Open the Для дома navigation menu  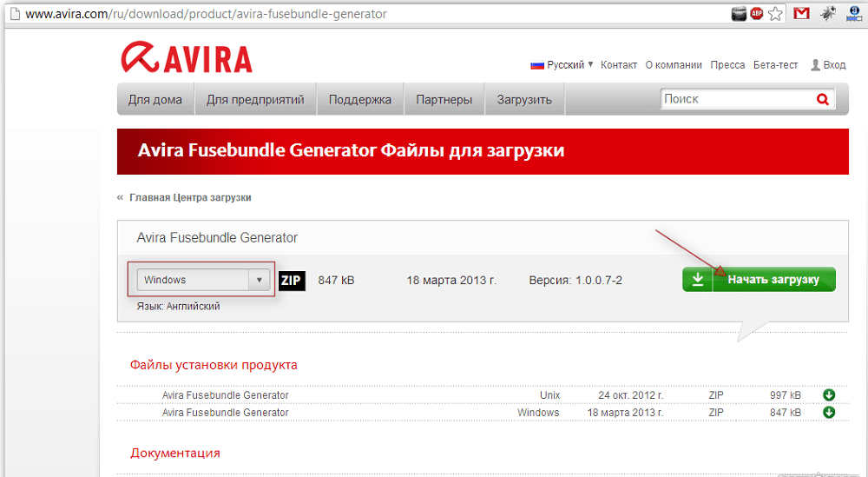(155, 100)
